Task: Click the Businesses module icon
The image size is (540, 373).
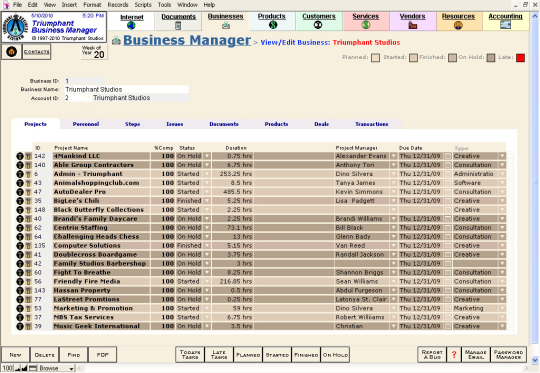Action: pyautogui.click(x=226, y=25)
